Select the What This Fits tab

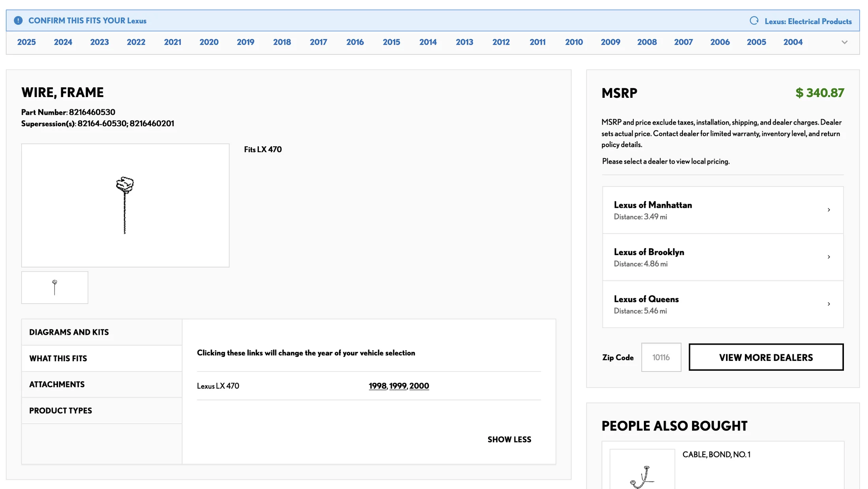[x=58, y=358]
